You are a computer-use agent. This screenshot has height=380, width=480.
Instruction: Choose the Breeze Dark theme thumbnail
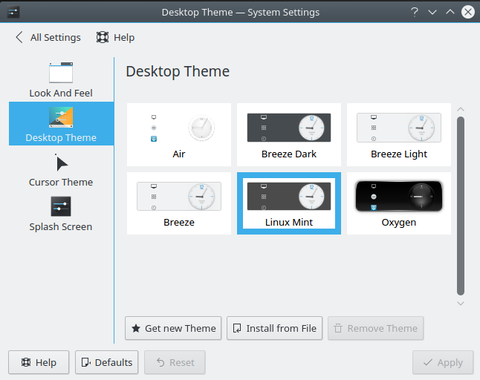(289, 135)
